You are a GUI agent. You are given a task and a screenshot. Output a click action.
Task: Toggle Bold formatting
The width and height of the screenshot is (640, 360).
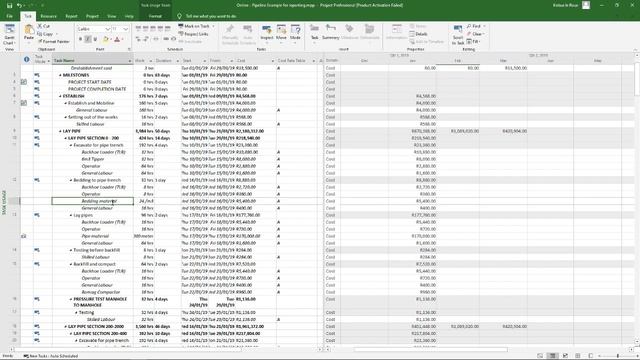click(81, 40)
